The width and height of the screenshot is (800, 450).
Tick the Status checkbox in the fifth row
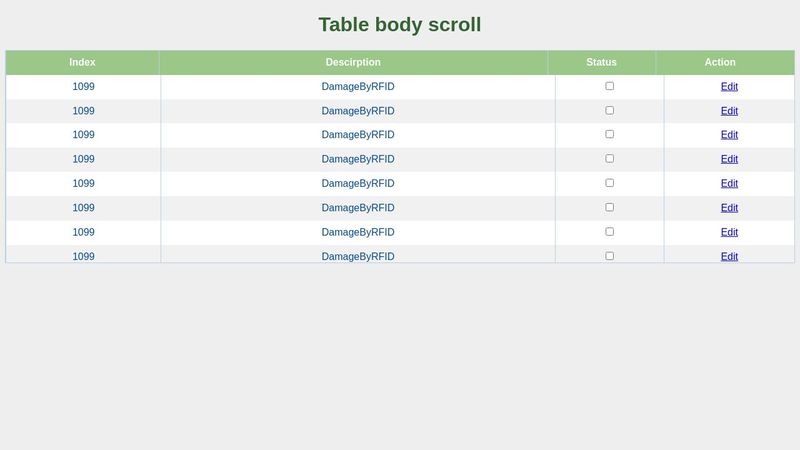(x=609, y=183)
